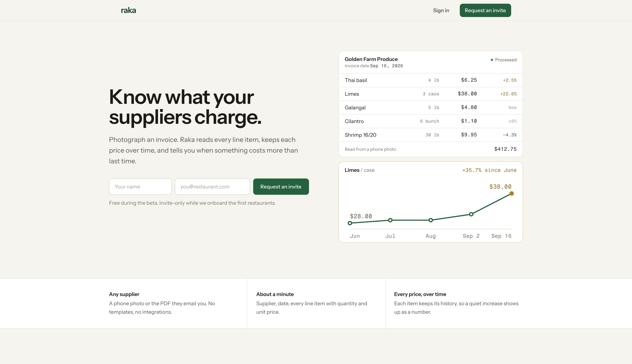Click the Sep 2 data point on chart
This screenshot has height=364, width=632.
(x=471, y=214)
